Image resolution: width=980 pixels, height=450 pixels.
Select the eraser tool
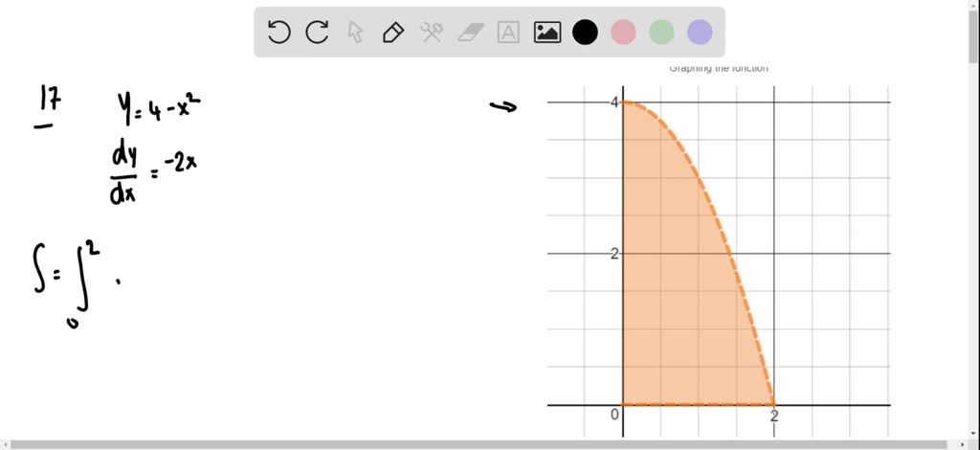471,32
